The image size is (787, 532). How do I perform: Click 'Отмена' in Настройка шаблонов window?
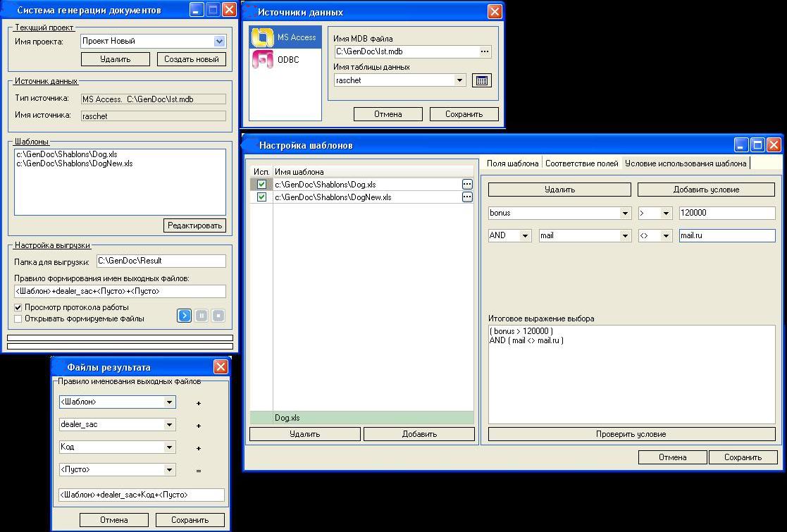(673, 457)
